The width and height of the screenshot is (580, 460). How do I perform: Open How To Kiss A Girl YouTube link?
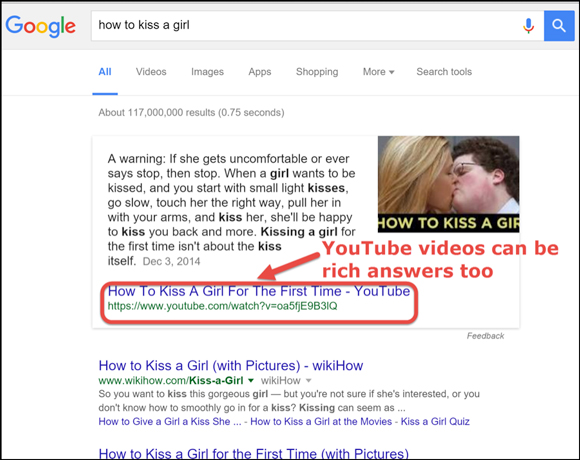(259, 291)
